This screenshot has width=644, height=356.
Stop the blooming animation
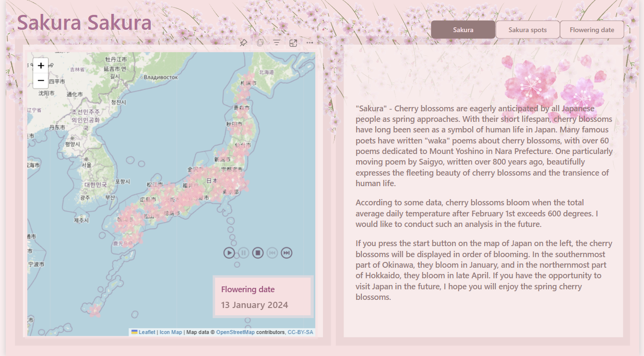click(x=258, y=253)
